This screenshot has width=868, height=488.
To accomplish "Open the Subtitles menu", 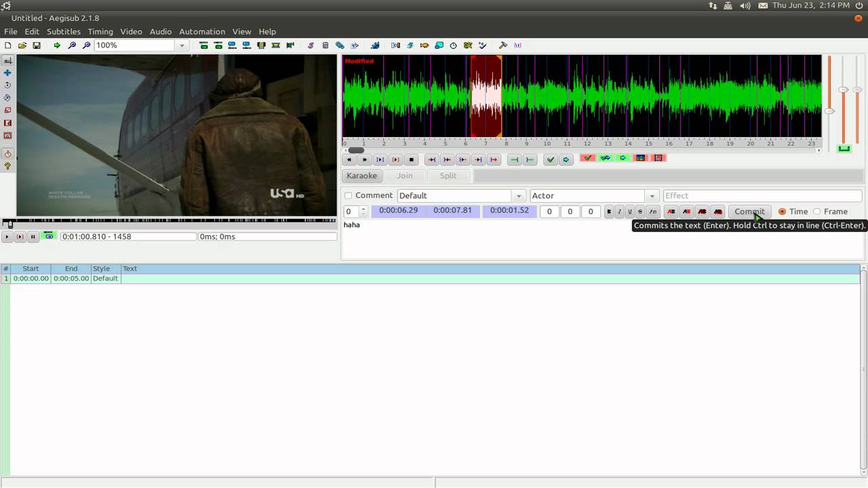I will (x=64, y=31).
